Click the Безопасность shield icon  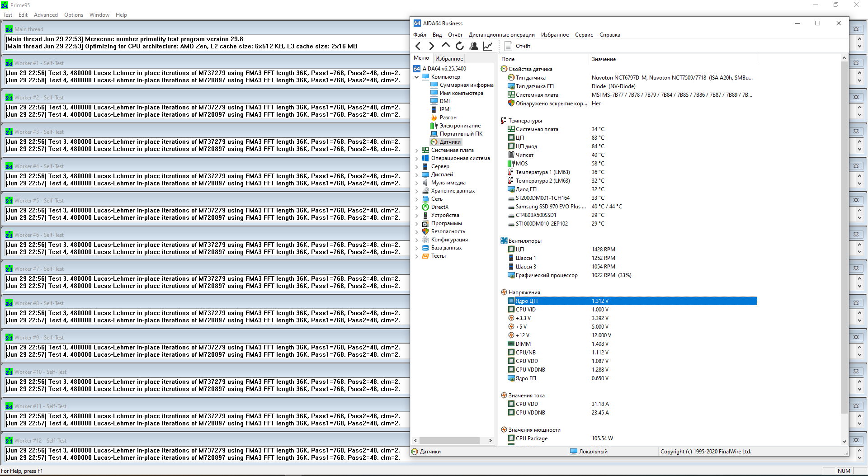point(425,231)
